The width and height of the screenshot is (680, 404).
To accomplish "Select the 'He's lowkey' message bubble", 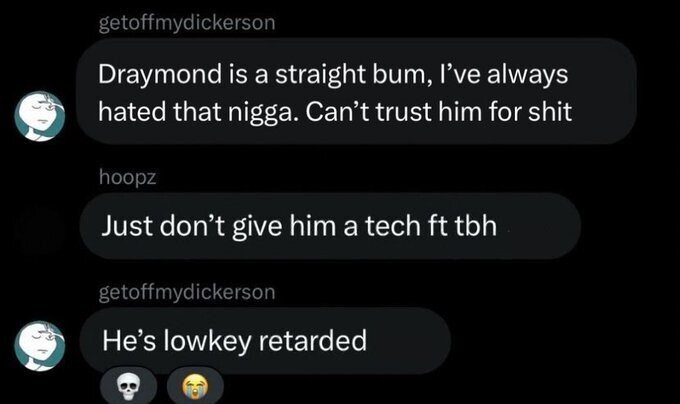I will click(265, 341).
